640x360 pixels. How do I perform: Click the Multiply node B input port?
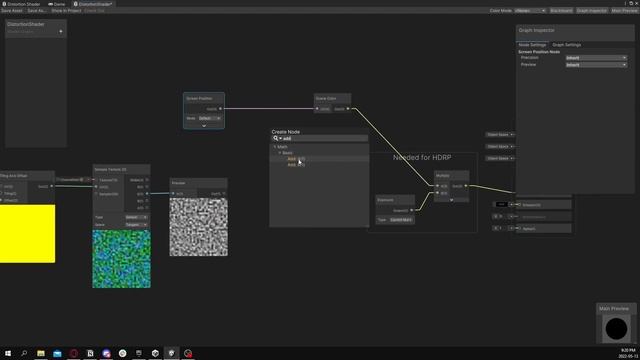[x=438, y=193]
